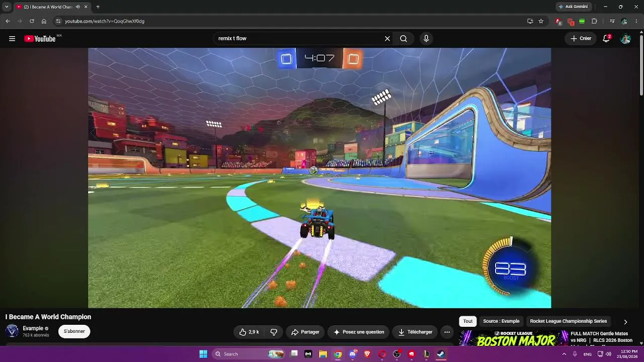Open the taskbar clock and calendar
This screenshot has width=644, height=362.
click(x=628, y=354)
